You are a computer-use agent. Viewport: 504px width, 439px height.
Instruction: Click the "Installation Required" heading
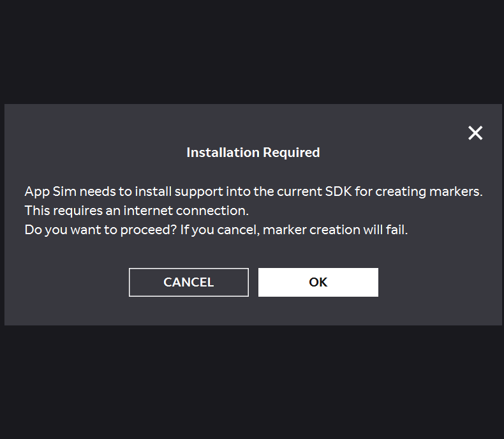[x=253, y=153]
